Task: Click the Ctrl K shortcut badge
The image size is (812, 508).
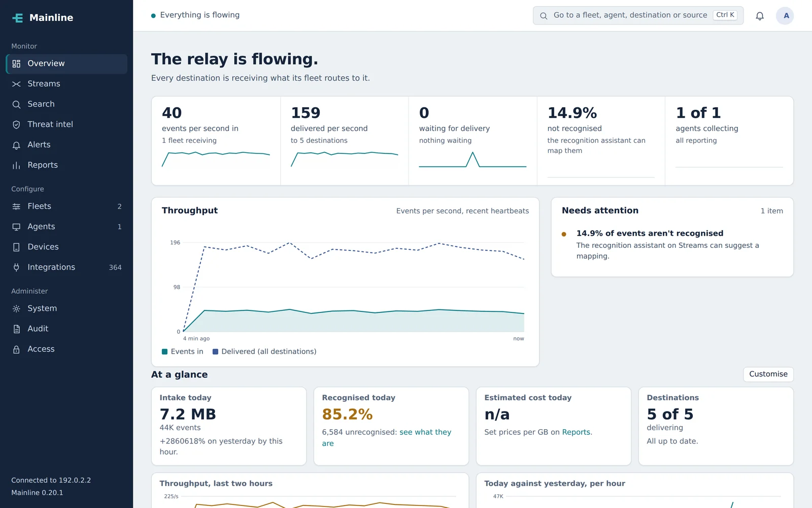Action: pos(725,15)
